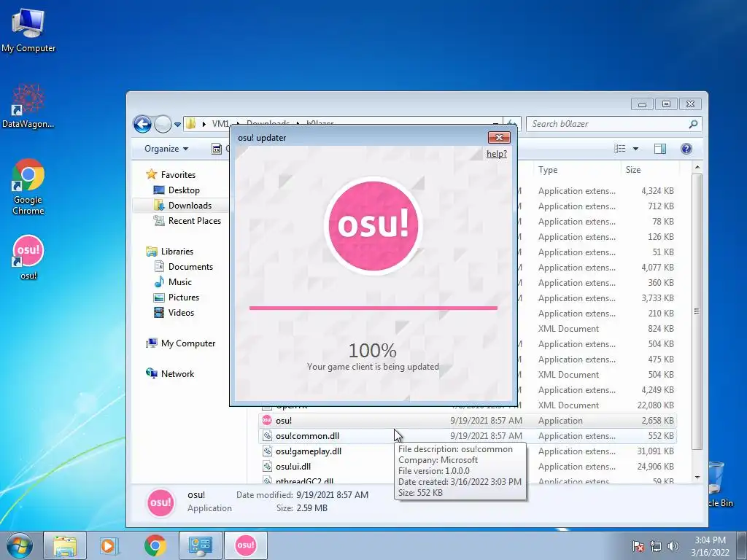Click the help? link in osu! updater

[496, 154]
